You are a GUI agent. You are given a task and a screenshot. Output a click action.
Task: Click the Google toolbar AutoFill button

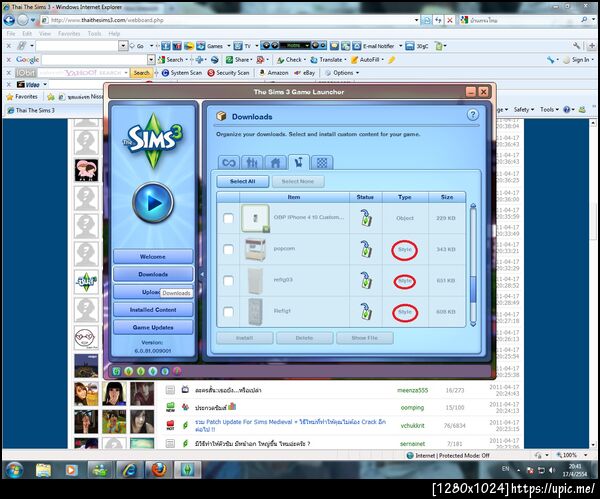click(367, 60)
